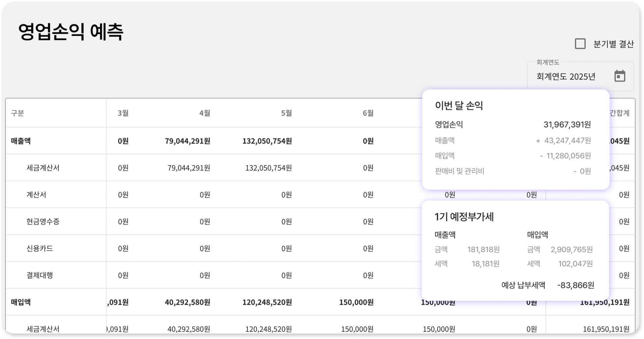Enable the 분기별 결산 checkbox
Screen dimensions: 644x339
(580, 44)
